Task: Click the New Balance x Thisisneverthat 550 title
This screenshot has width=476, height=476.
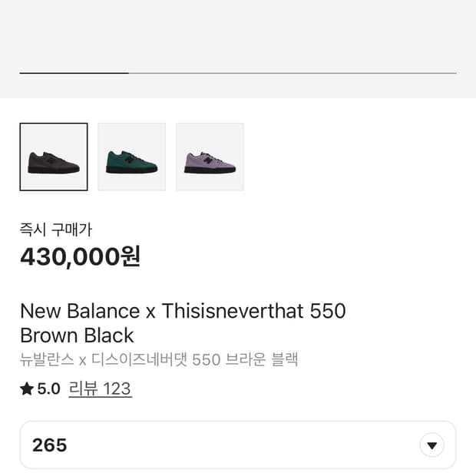Action: click(x=183, y=311)
